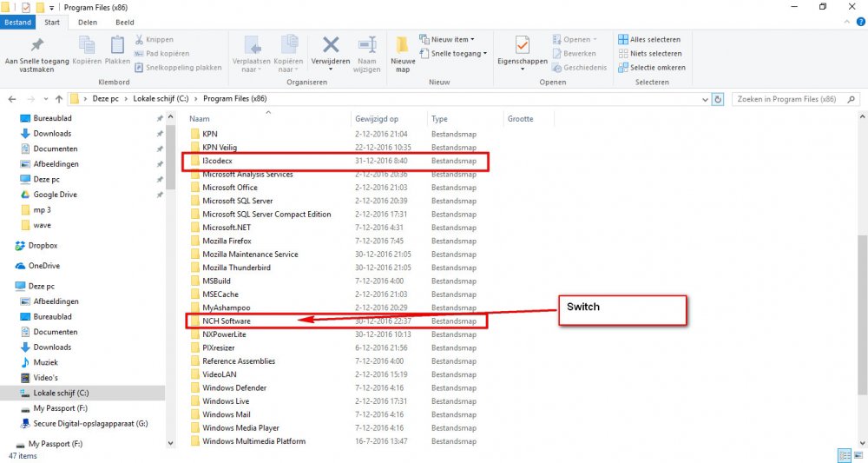Open the Delen ribbon tab
The height and width of the screenshot is (463, 868).
pyautogui.click(x=88, y=23)
